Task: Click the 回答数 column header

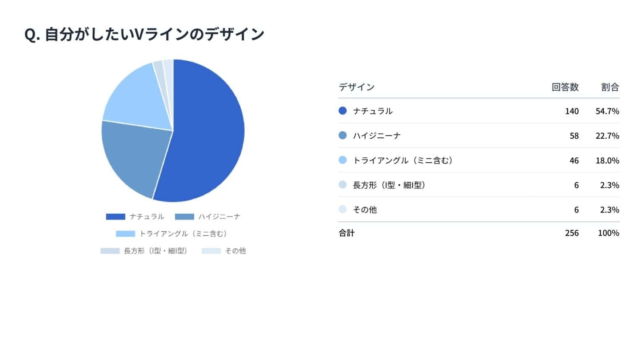Action: pyautogui.click(x=565, y=87)
